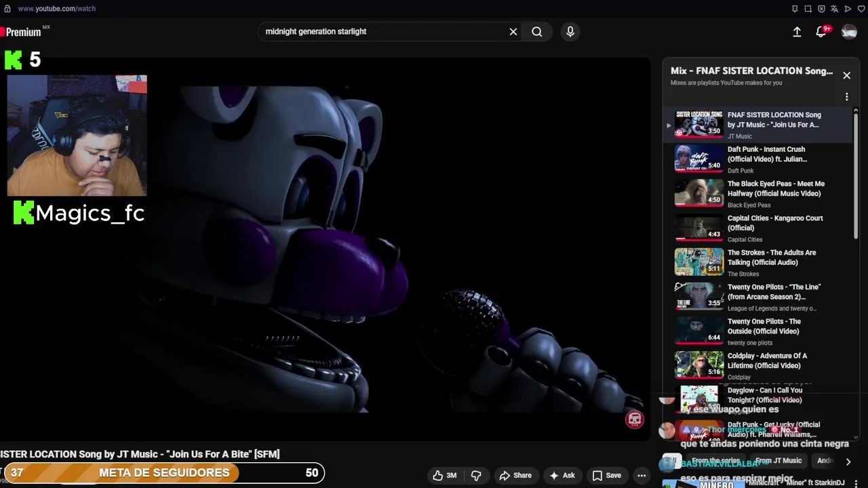Close the Mix playlist panel
Screen dimensions: 868x488
click(846, 75)
